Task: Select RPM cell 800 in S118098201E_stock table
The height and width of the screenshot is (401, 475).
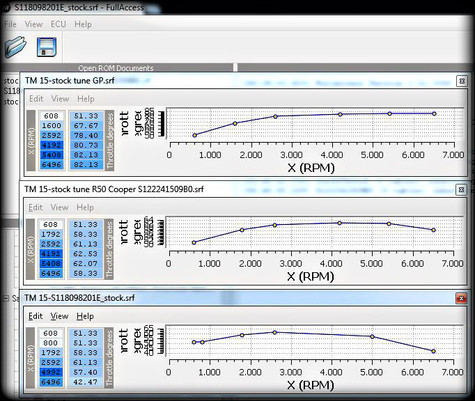Action: click(51, 343)
